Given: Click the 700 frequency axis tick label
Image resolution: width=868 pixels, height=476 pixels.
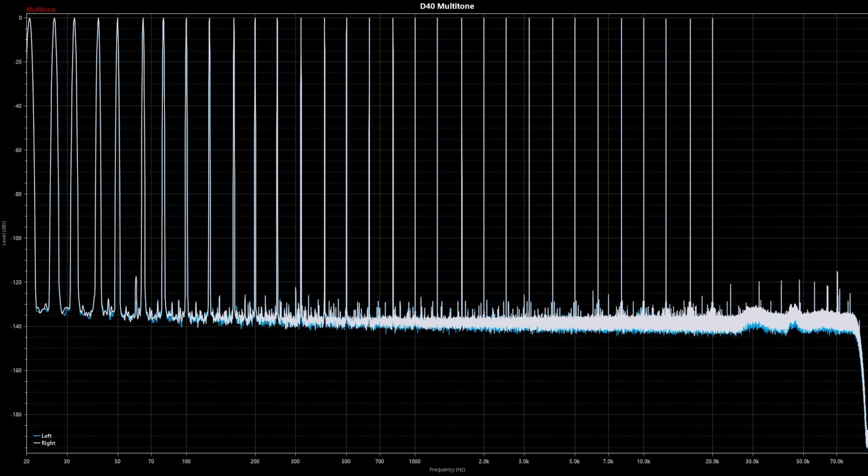Looking at the screenshot, I should [380, 462].
